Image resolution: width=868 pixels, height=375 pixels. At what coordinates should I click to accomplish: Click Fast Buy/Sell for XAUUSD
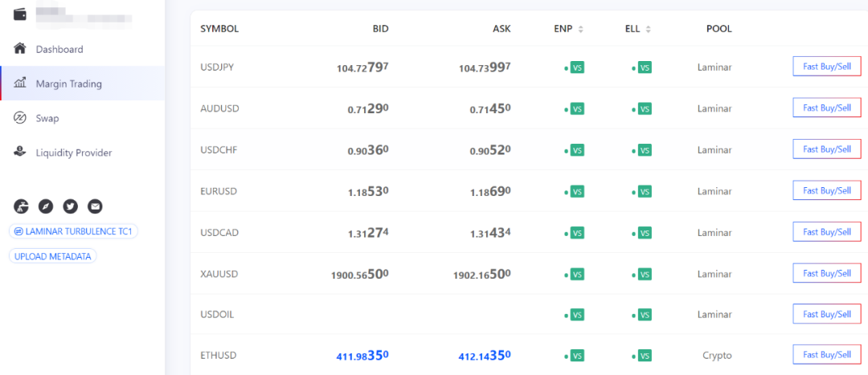826,274
